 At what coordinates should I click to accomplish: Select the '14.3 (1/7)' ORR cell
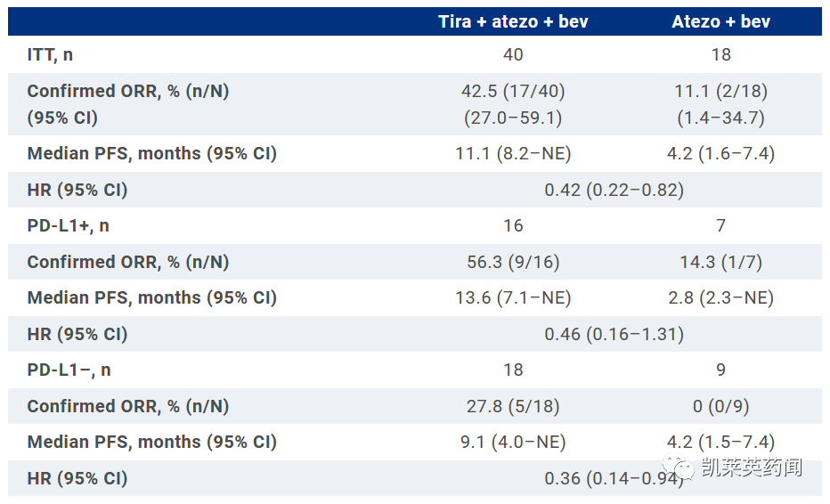(x=720, y=262)
